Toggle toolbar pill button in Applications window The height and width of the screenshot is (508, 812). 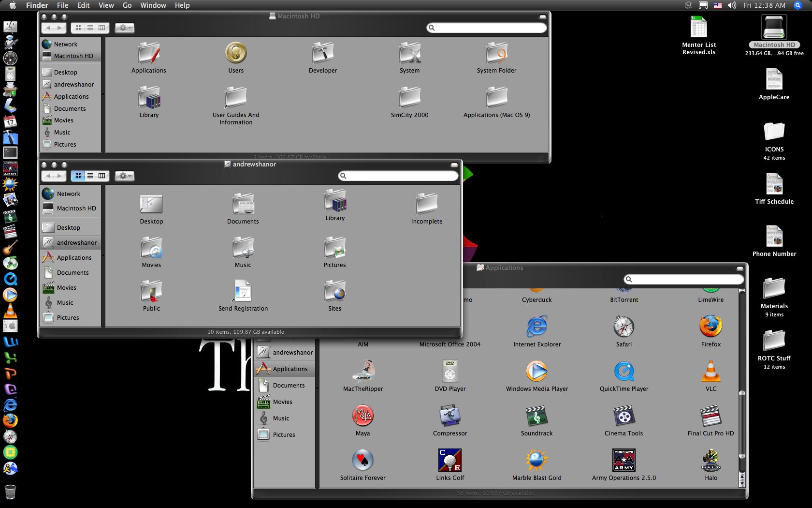click(x=740, y=269)
